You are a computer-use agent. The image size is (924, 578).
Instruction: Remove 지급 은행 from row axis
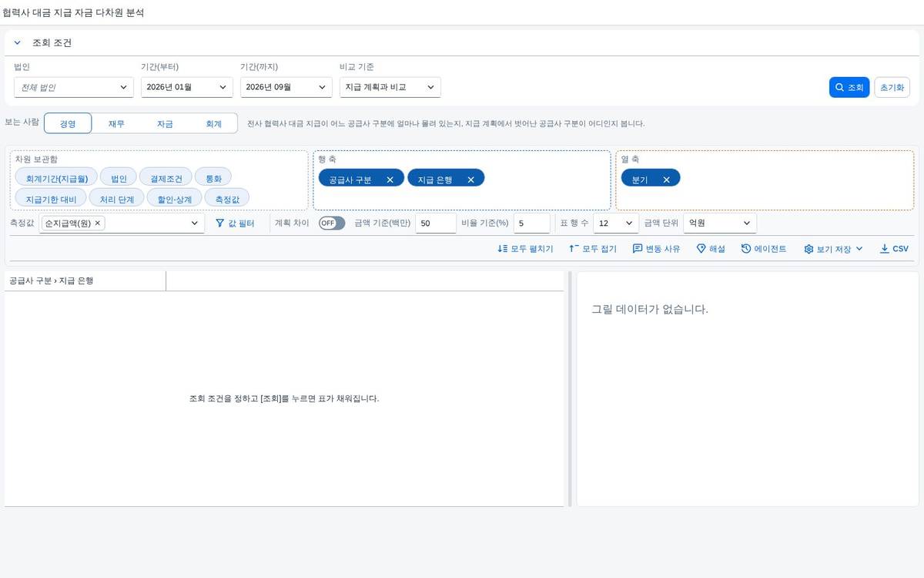pyautogui.click(x=470, y=180)
